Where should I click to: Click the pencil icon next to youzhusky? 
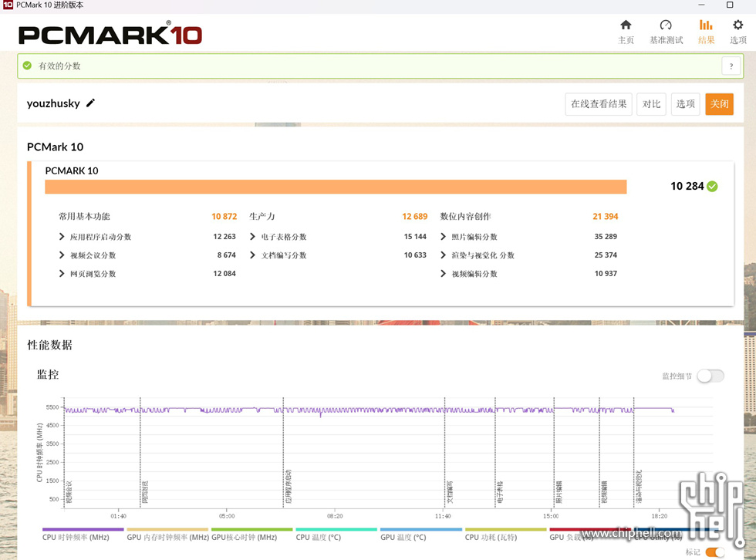[90, 103]
